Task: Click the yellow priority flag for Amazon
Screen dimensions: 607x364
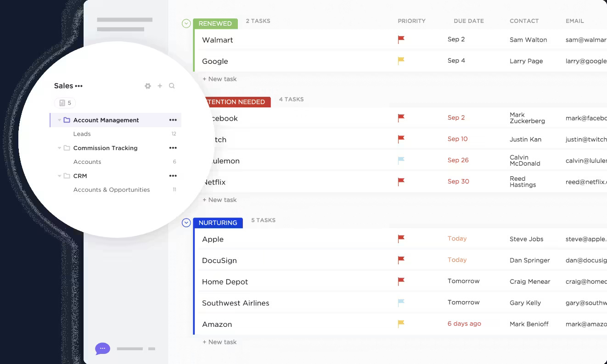Action: click(401, 324)
